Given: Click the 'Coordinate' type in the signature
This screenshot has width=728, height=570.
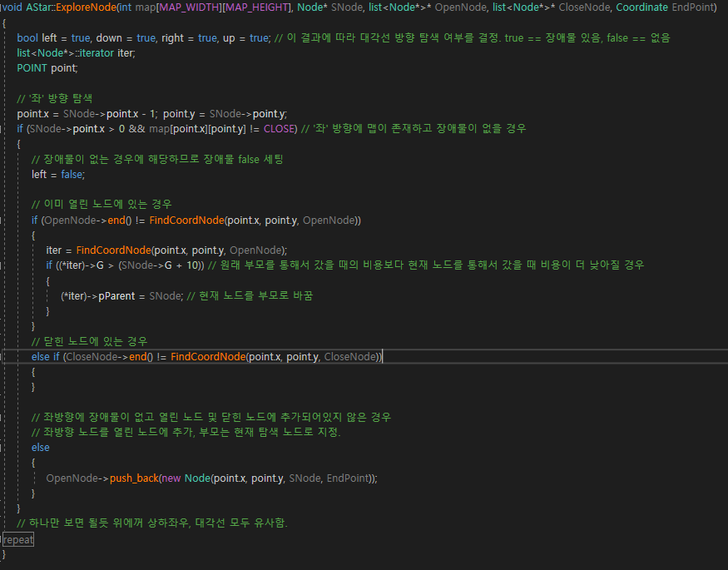Looking at the screenshot, I should point(642,7).
